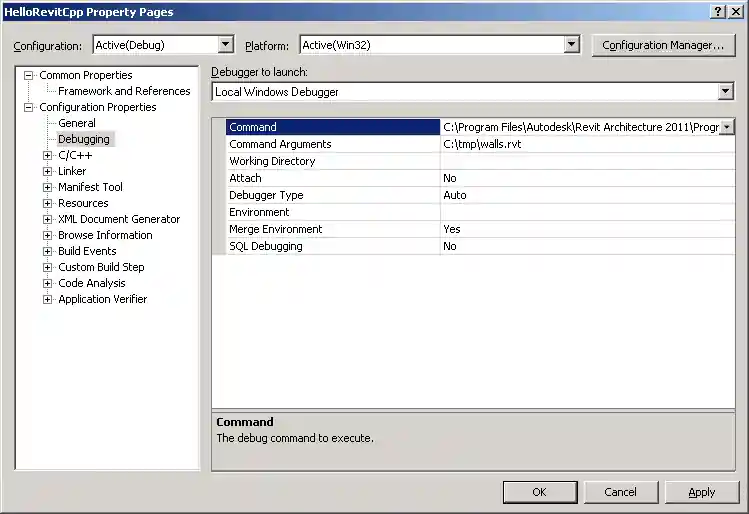
Task: Collapse the Configuration Properties node
Action: point(29,107)
